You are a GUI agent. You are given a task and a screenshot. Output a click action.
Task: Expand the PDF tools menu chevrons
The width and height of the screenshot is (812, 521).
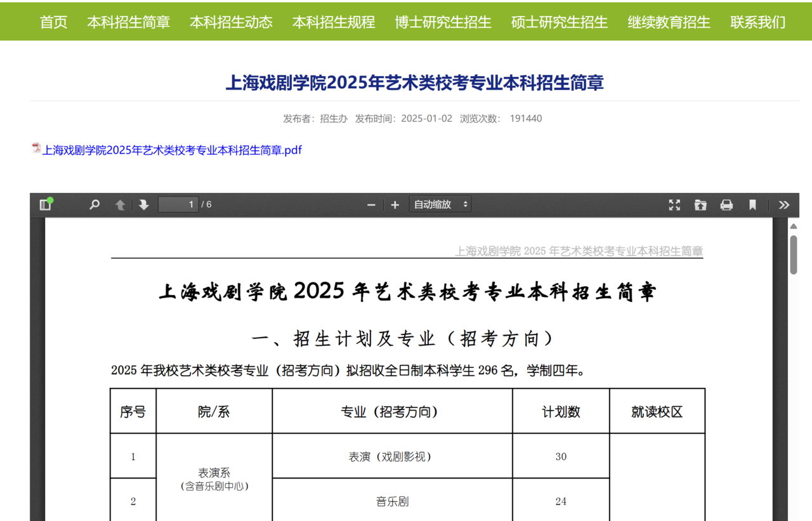784,204
